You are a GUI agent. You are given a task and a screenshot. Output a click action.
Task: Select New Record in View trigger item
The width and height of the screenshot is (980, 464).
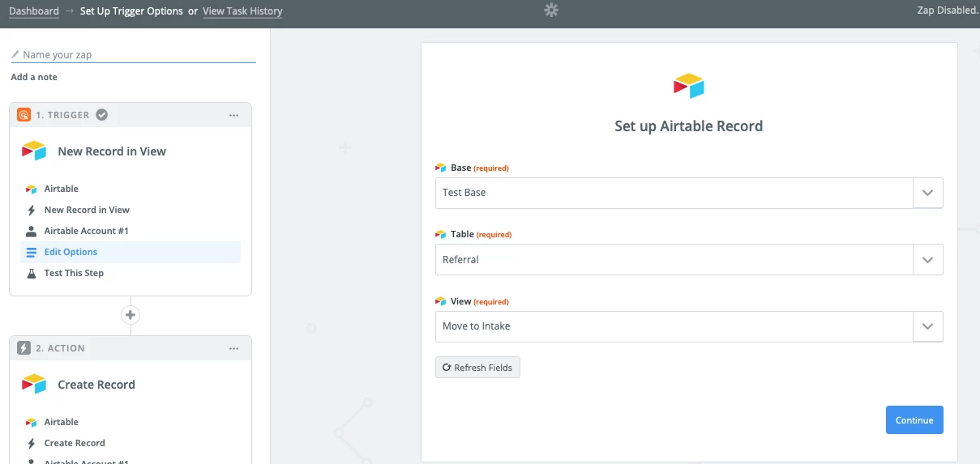coord(87,210)
